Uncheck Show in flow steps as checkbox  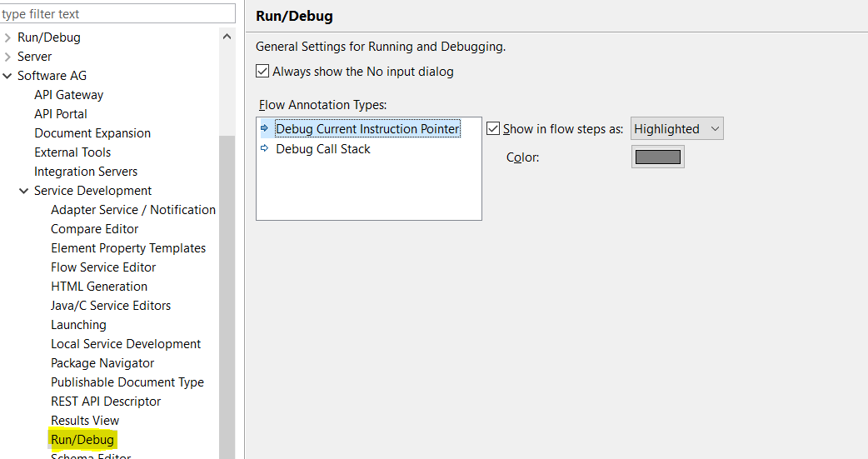pos(493,128)
